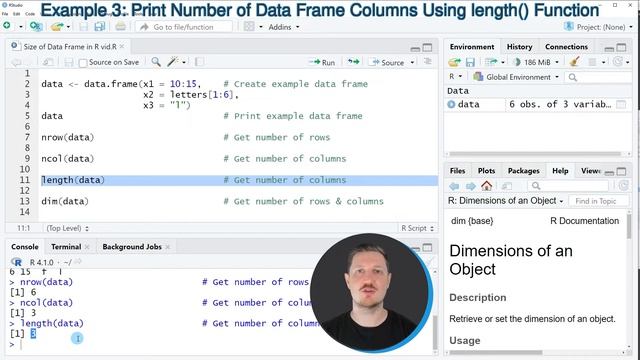Click the Source button

[x=387, y=62]
